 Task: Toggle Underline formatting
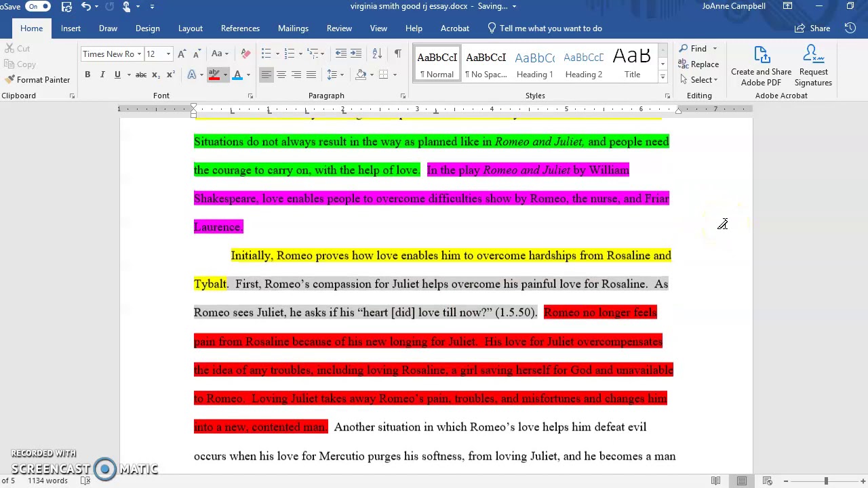pos(117,75)
